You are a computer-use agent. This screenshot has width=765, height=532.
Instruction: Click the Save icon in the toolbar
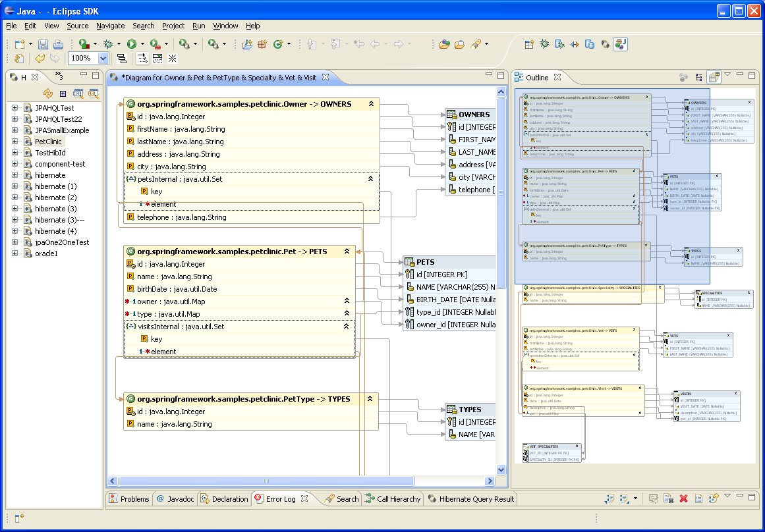click(x=43, y=44)
